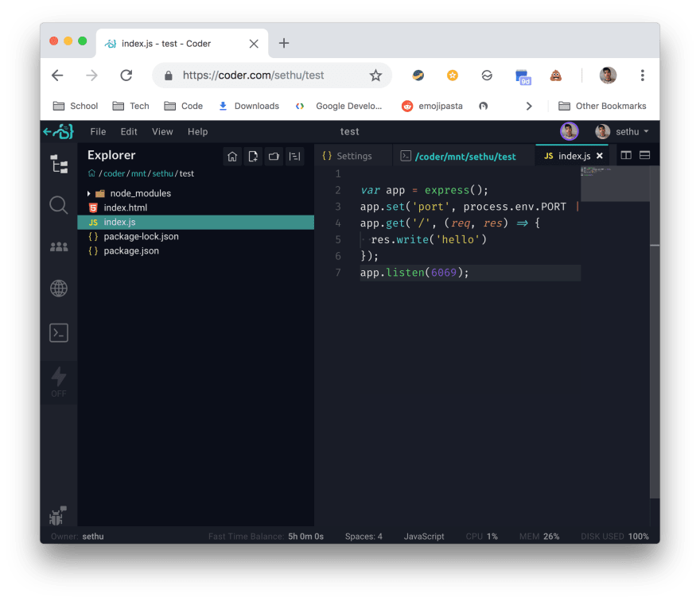Create a new folder via the Explorer toolbar

click(273, 157)
